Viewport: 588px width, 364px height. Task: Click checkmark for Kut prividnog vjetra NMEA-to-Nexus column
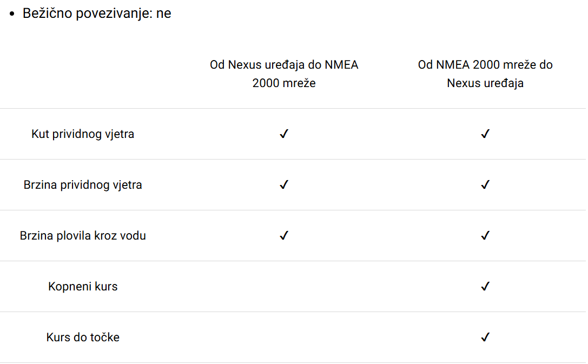(x=485, y=134)
